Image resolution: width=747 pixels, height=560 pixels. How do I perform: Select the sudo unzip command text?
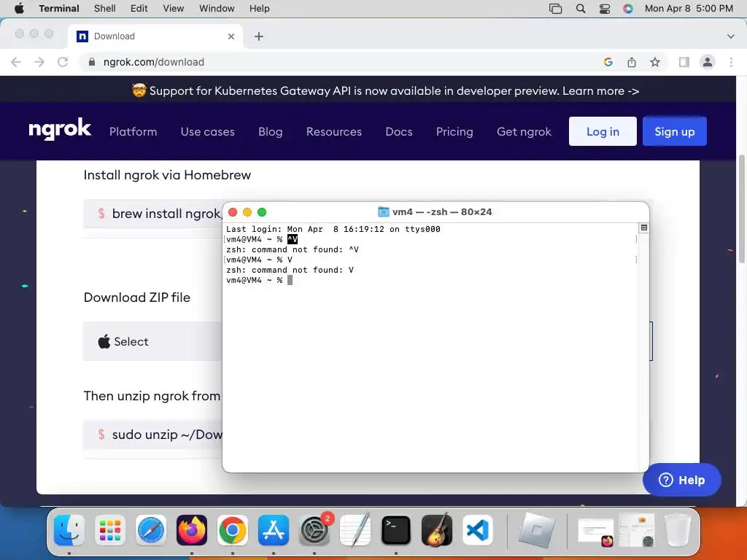[167, 435]
